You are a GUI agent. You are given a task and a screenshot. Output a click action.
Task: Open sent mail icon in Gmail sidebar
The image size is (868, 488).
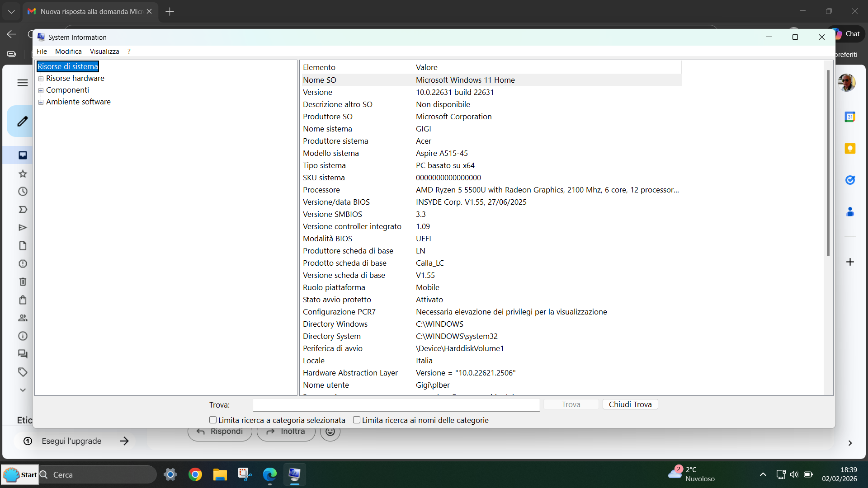click(x=23, y=228)
